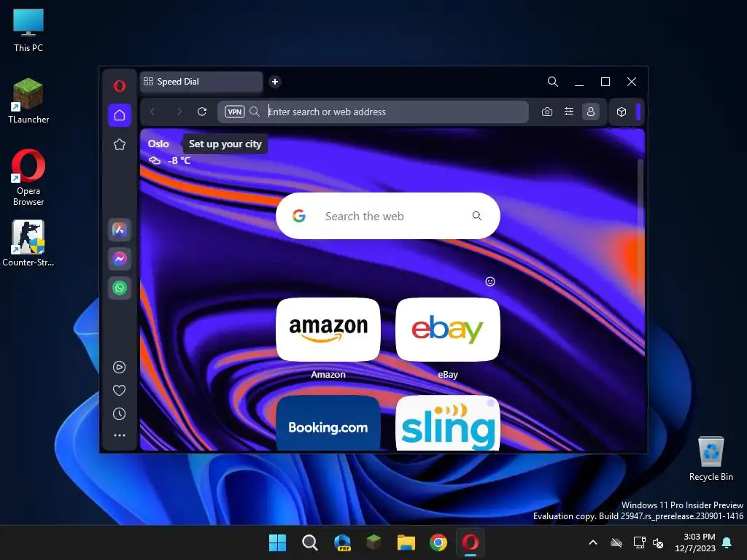Open the Sling speed dial tile

448,424
